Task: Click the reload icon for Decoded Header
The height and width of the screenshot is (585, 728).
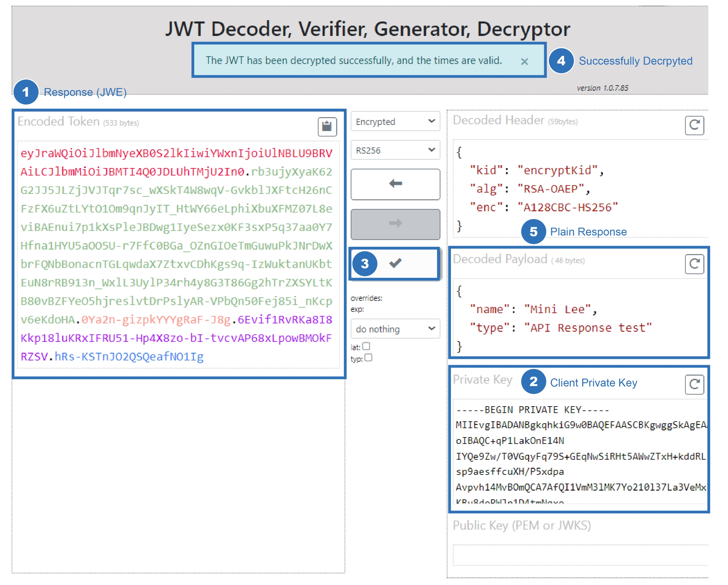Action: (694, 125)
